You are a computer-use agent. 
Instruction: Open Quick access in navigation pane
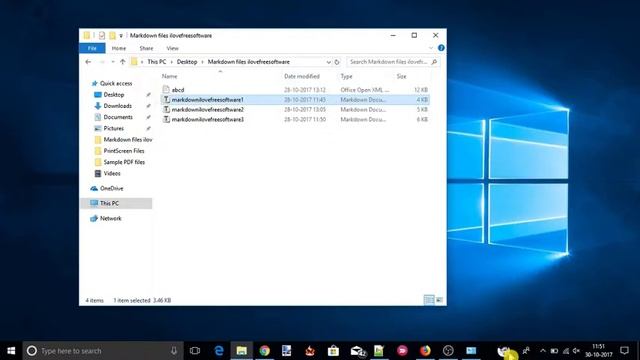click(x=116, y=83)
